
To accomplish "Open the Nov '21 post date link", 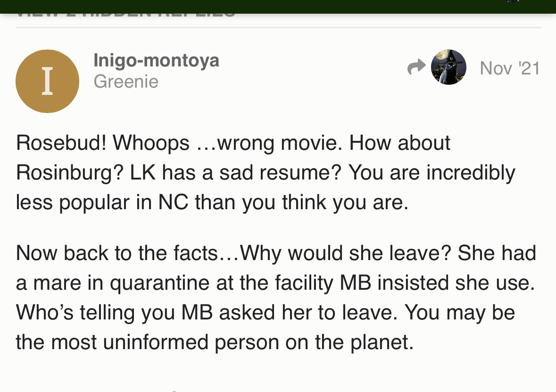I will 509,68.
